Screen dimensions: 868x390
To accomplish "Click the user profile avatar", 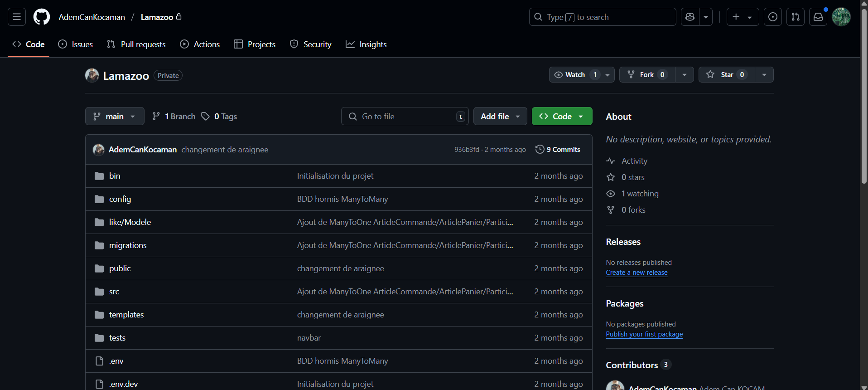I will [x=841, y=17].
